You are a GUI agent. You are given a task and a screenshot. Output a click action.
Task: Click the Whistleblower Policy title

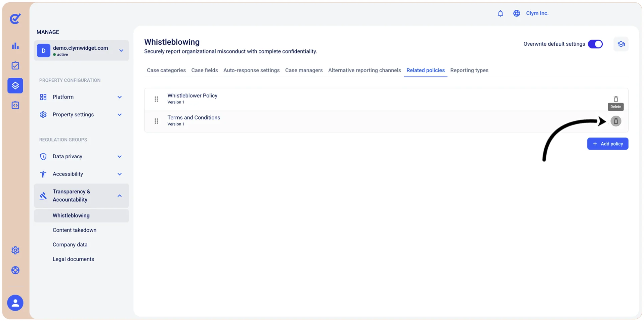point(192,96)
